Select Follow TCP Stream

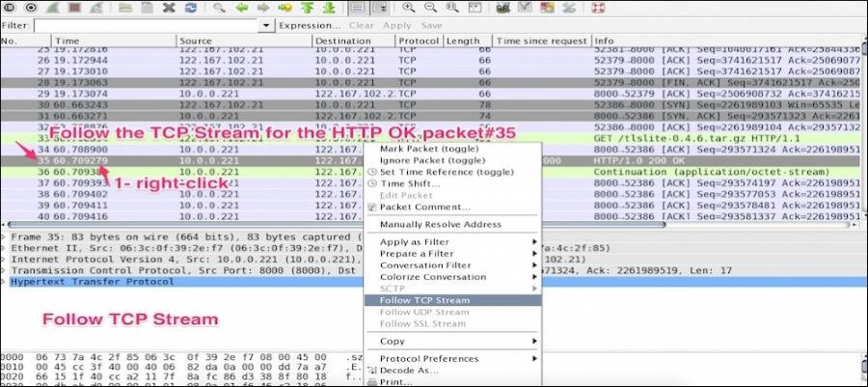coord(452,300)
